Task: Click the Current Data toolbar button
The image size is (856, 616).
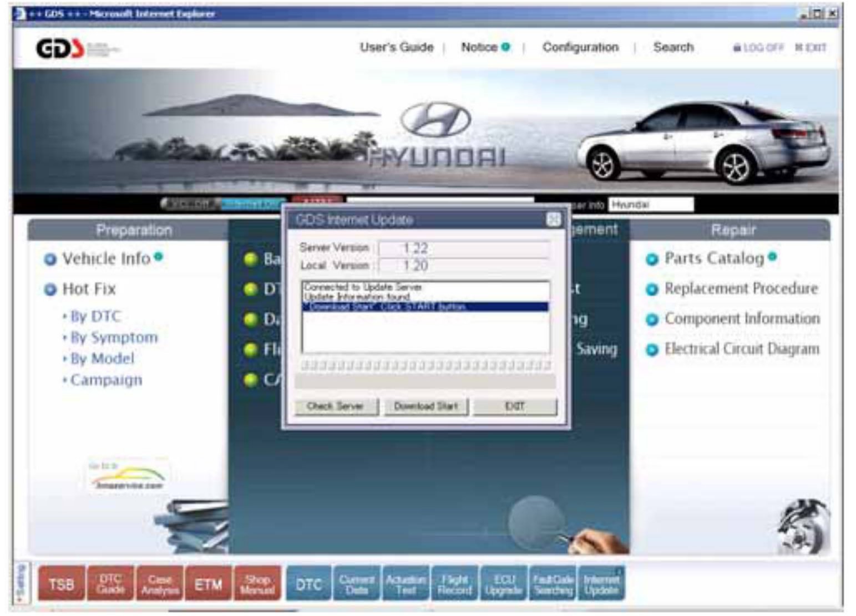Action: 357,584
